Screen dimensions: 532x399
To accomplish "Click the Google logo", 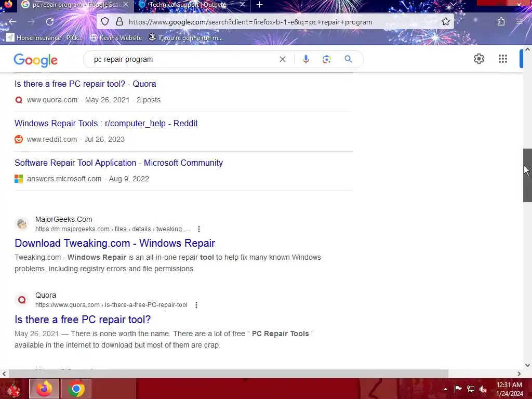I will [x=36, y=60].
